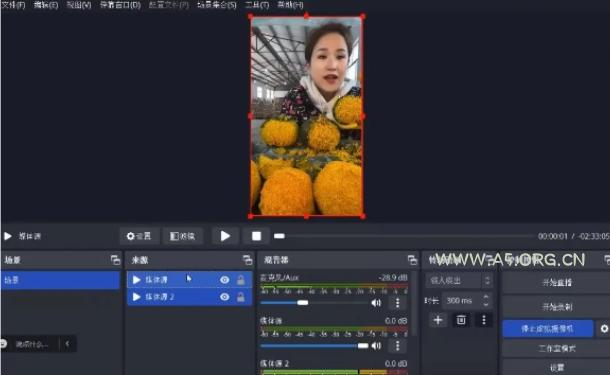
Task: Click the 开始直播 Start Streaming button
Action: click(x=556, y=282)
